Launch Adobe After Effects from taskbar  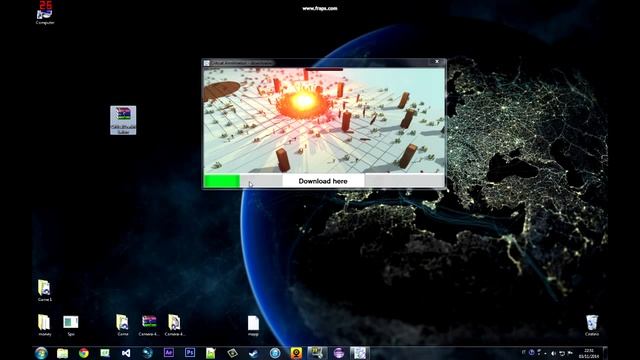click(x=169, y=353)
